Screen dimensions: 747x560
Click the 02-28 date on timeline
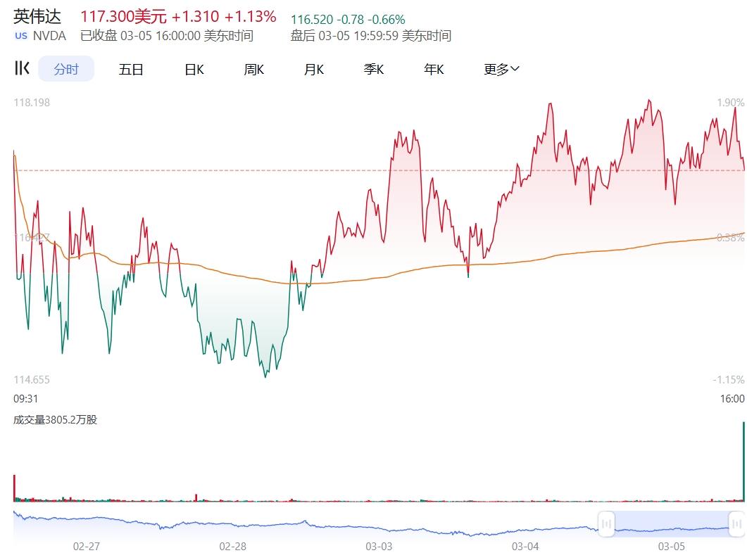tap(232, 546)
